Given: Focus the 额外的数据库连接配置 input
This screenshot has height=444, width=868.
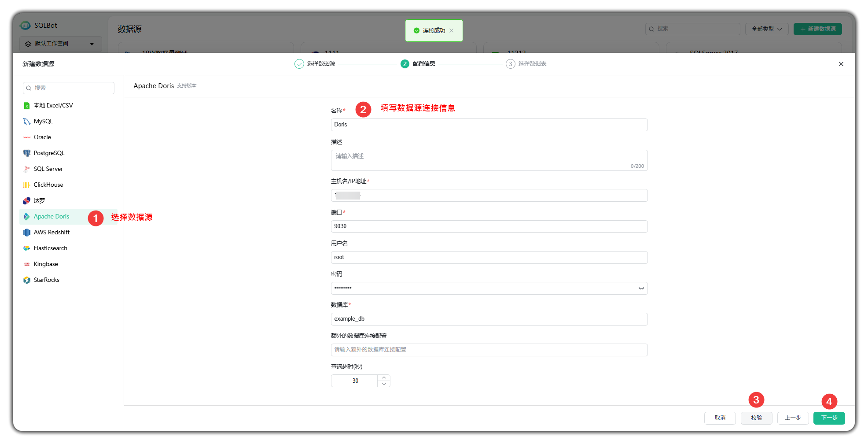Looking at the screenshot, I should [489, 350].
